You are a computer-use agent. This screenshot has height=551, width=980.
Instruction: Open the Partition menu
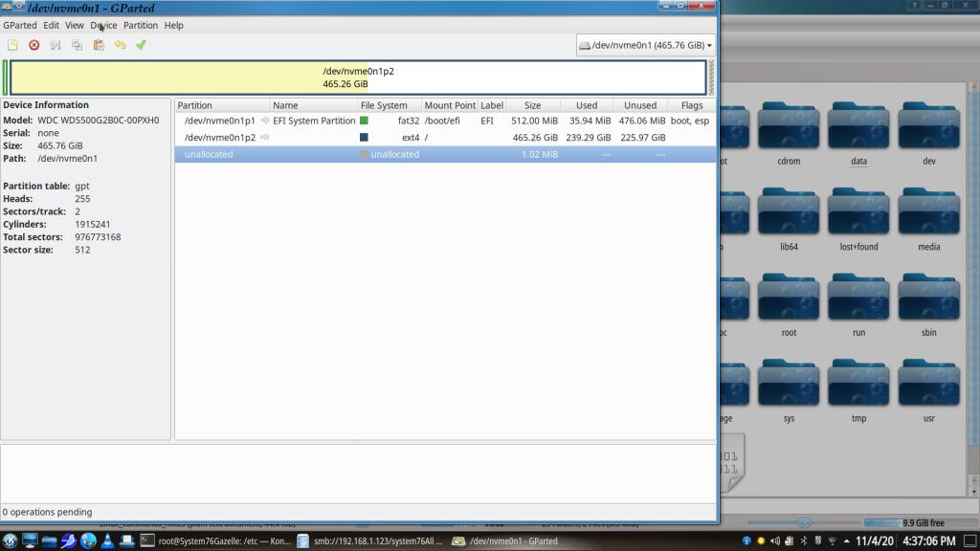140,25
